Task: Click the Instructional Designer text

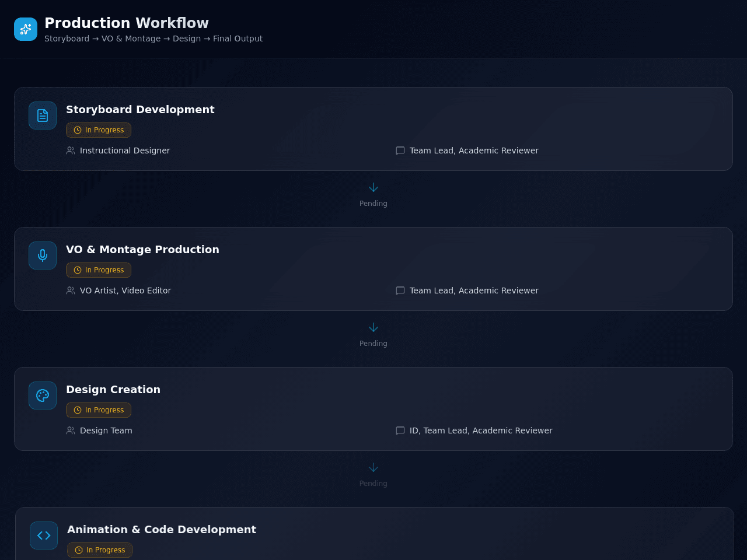Action: click(x=125, y=150)
